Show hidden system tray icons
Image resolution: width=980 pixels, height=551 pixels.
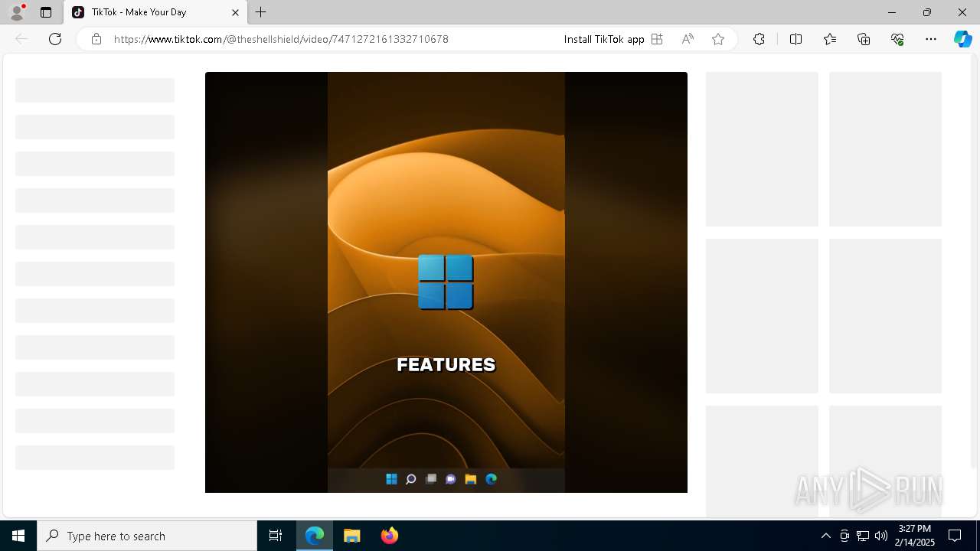[x=825, y=536]
